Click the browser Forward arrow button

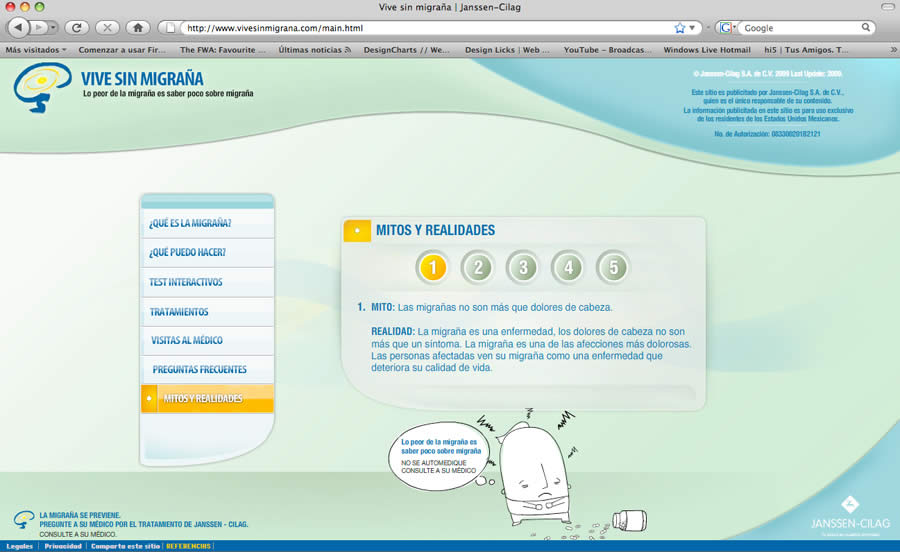pyautogui.click(x=38, y=27)
